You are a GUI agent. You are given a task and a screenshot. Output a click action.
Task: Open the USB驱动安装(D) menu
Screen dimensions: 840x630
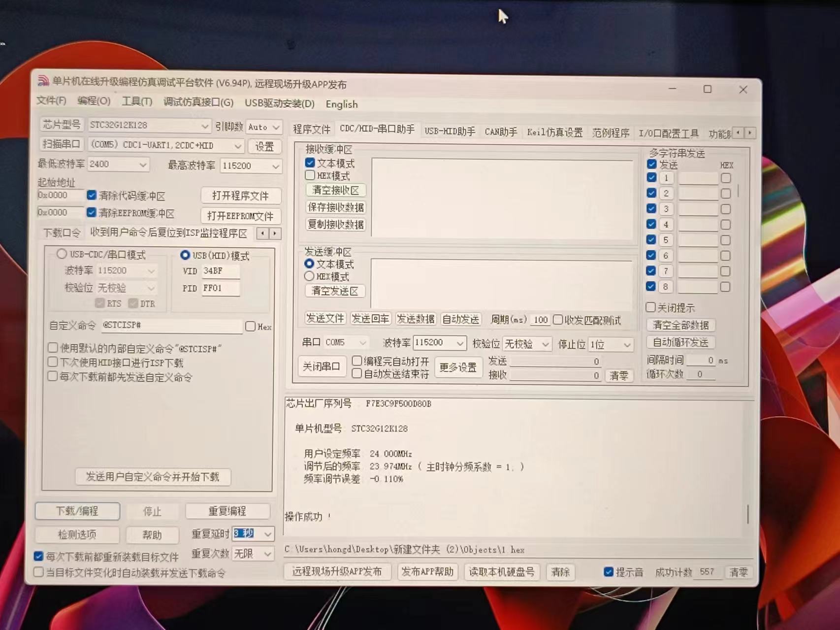click(x=279, y=103)
